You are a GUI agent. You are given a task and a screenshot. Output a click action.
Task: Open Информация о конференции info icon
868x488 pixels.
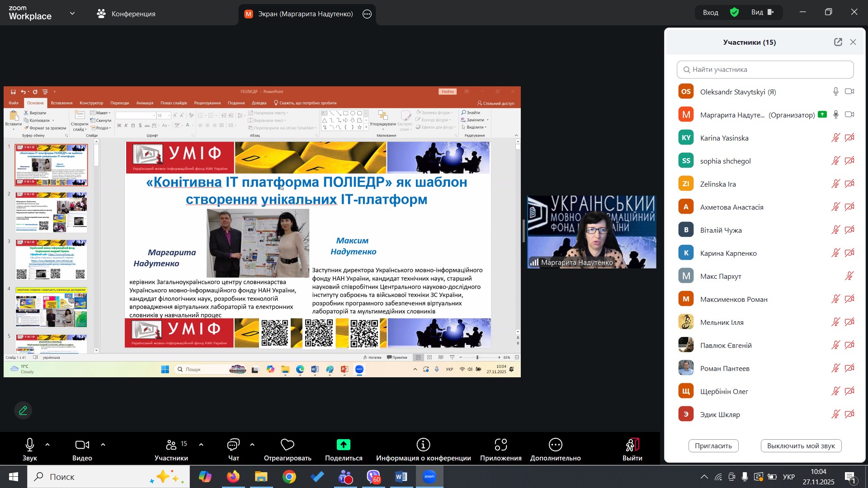tap(423, 446)
